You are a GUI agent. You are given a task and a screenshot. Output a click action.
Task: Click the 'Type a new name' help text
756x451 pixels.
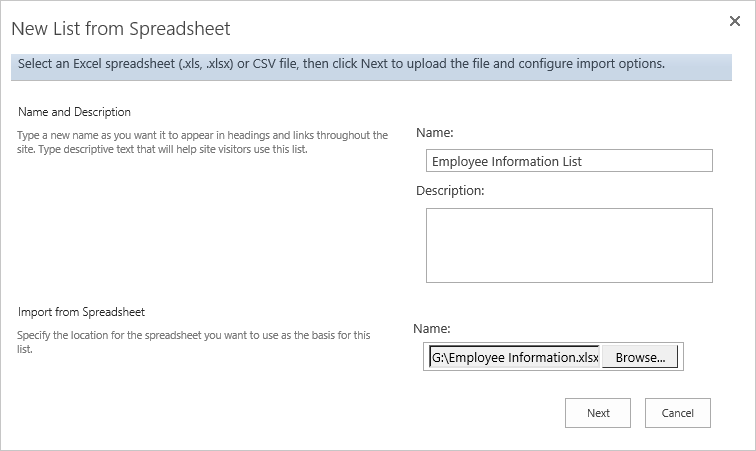(202, 142)
